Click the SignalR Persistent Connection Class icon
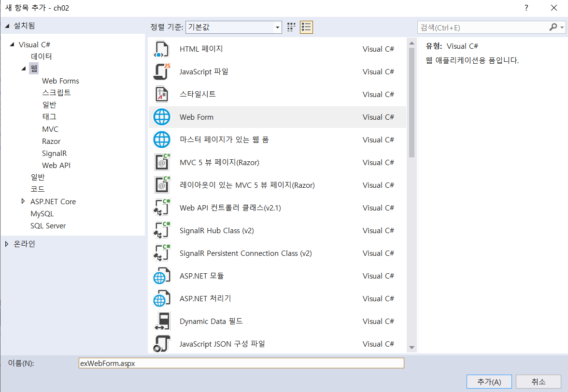This screenshot has height=392, width=568. 161,253
